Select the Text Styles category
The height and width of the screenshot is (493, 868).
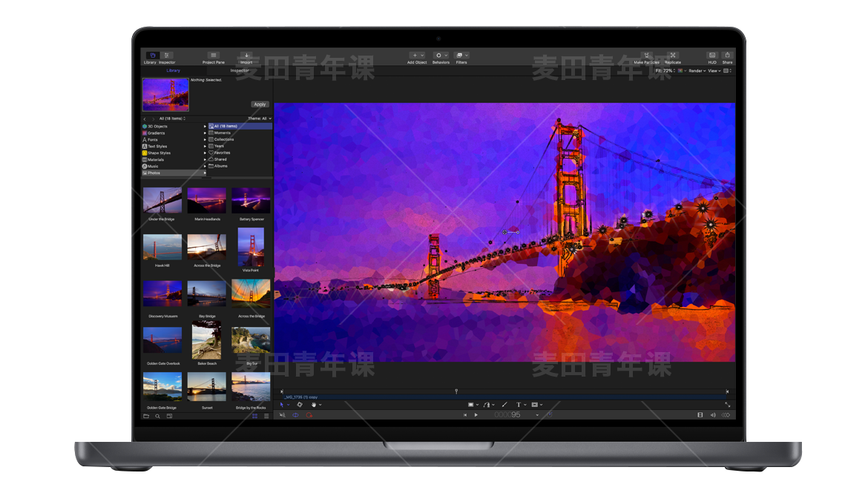coord(174,146)
